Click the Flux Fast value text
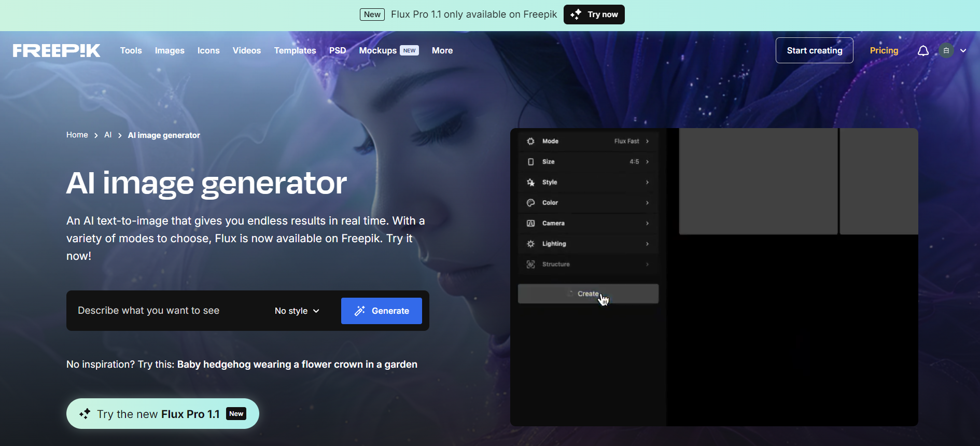 coord(627,141)
